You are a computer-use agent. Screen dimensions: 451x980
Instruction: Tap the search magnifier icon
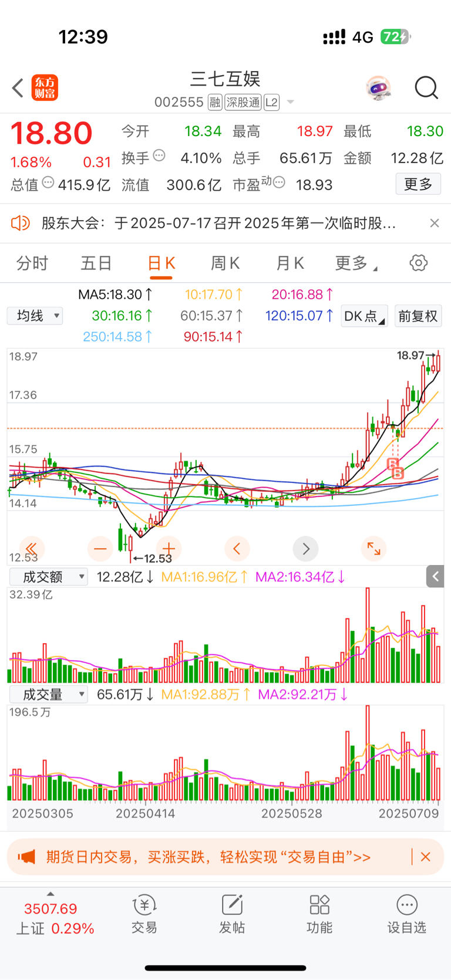(x=426, y=88)
